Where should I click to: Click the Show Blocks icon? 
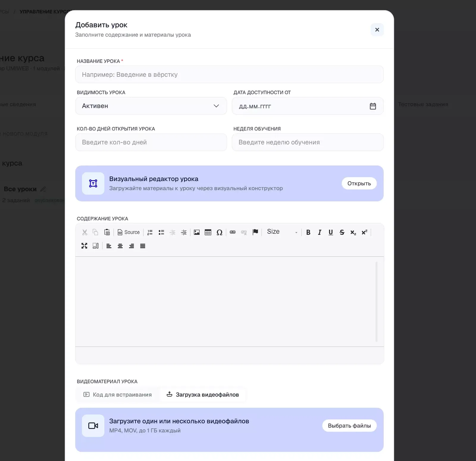click(x=95, y=246)
